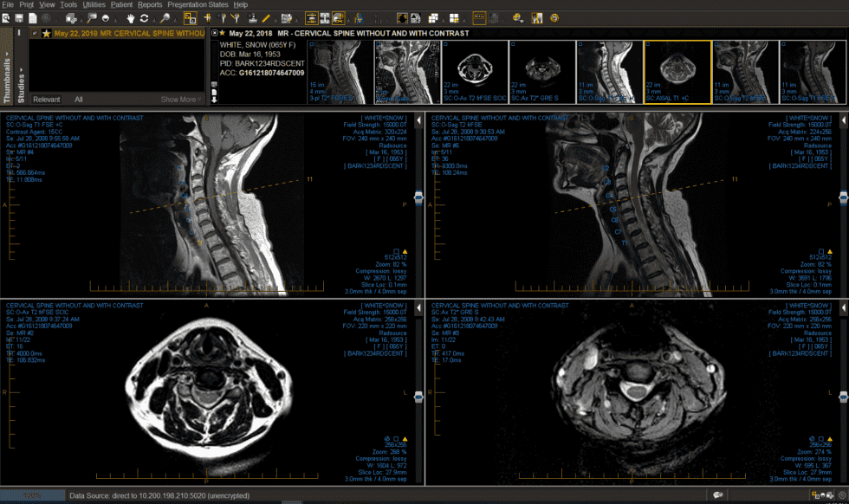Image resolution: width=849 pixels, height=504 pixels.
Task: Expand the Show More options in the study panel
Action: click(179, 99)
